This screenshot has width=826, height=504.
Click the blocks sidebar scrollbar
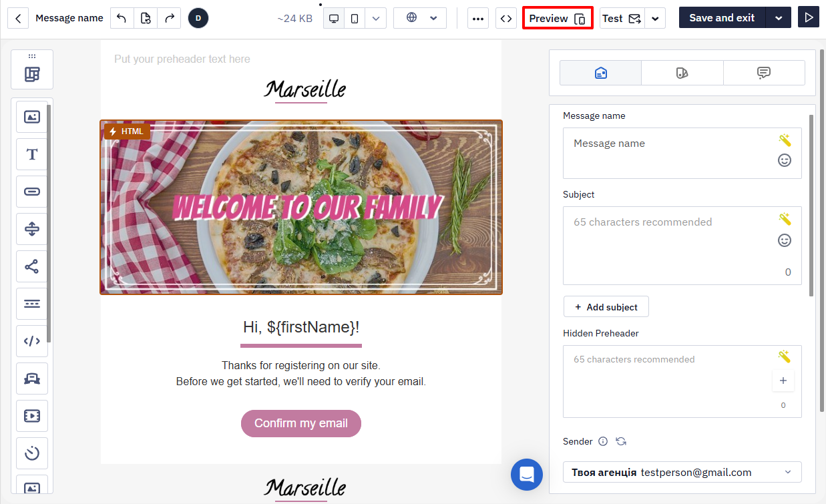49,224
